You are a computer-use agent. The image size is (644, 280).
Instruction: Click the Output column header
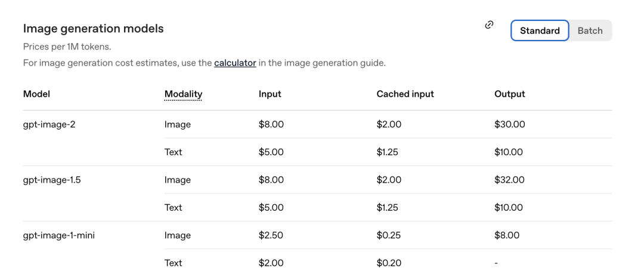click(x=509, y=94)
